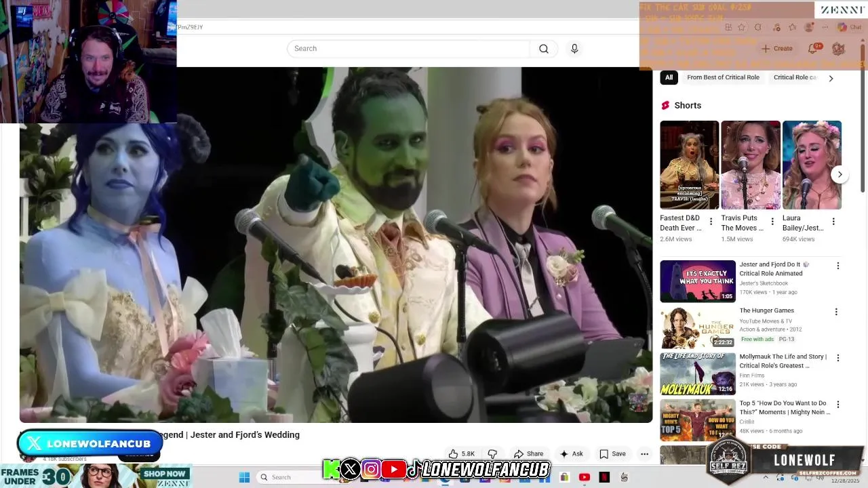Viewport: 868px width, 488px height.
Task: Open menu for Mollymauk Life and Story video
Action: click(837, 358)
